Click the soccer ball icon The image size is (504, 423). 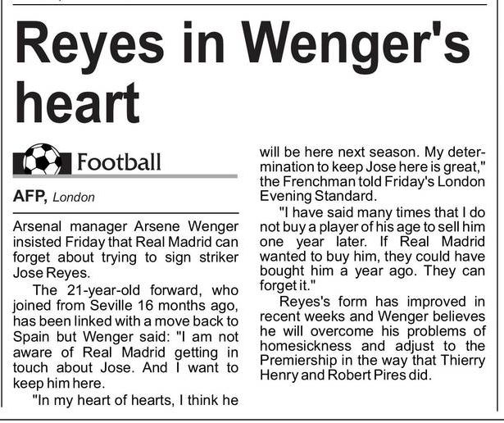pos(42,161)
